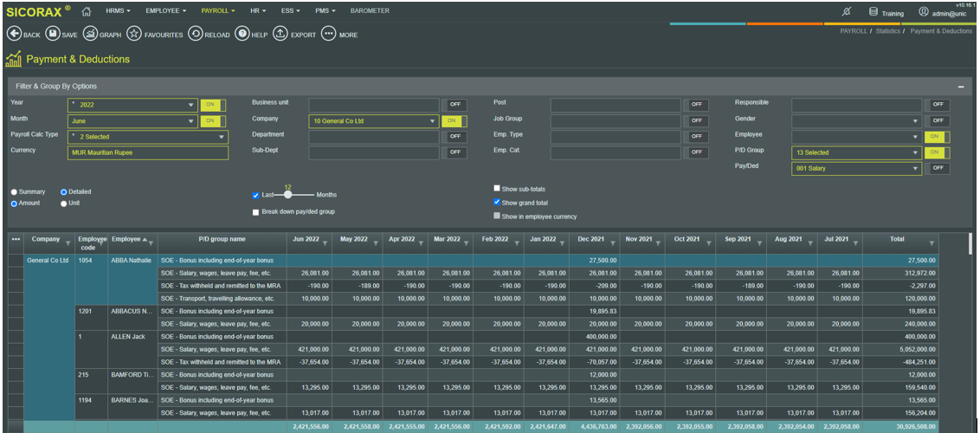Click the table vertical scrollbar

[x=970, y=244]
